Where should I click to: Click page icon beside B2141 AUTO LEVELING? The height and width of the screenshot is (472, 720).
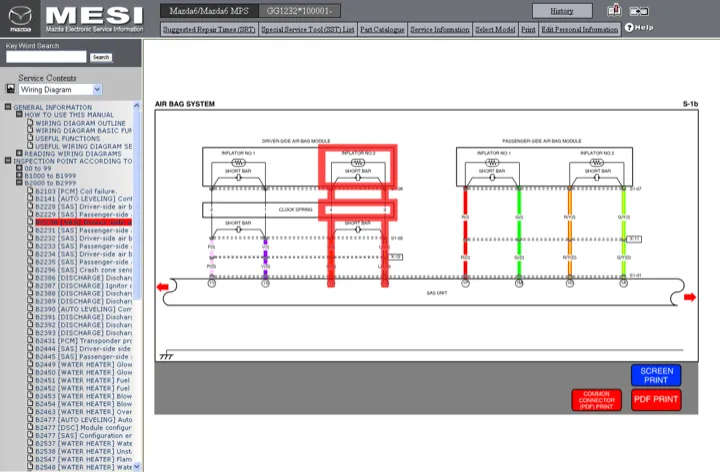(30, 198)
